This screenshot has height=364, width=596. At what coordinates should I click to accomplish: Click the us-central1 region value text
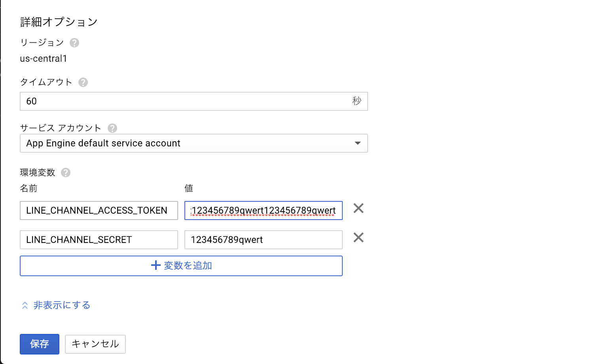pos(44,59)
